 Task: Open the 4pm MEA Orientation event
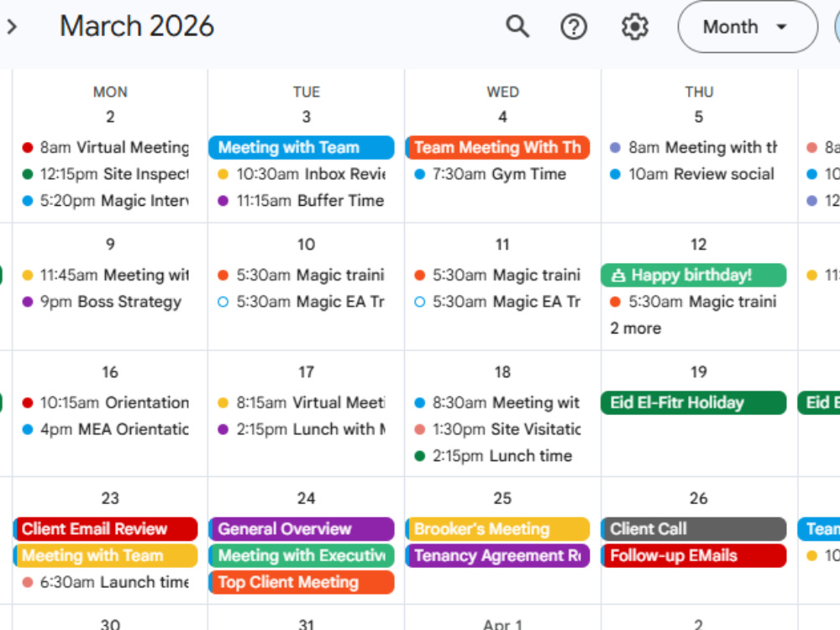[x=106, y=429]
